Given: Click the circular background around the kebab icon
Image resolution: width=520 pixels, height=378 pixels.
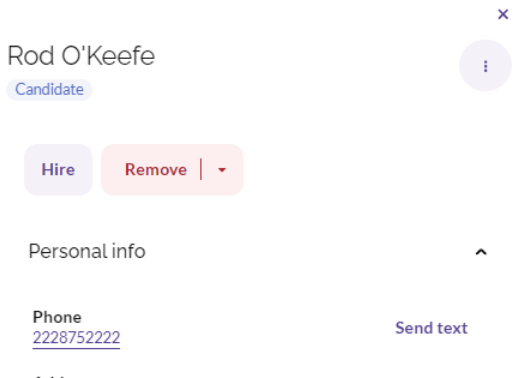Looking at the screenshot, I should tap(485, 66).
